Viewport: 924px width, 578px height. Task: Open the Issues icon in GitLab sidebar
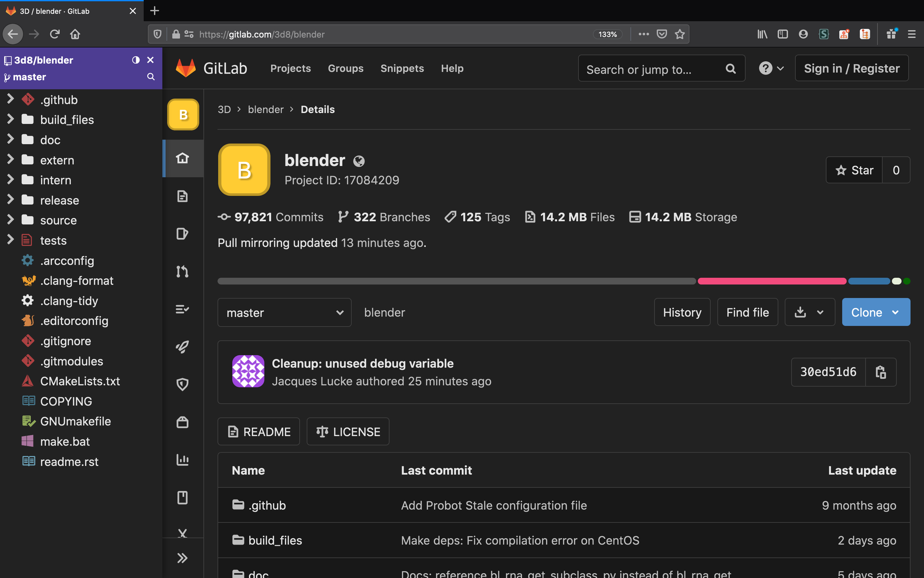182,234
